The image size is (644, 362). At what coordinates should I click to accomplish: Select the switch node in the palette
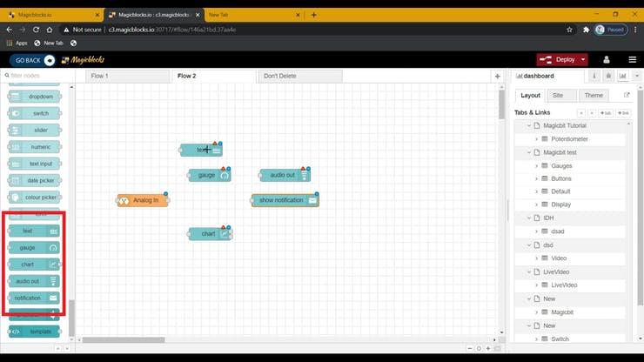click(x=33, y=113)
